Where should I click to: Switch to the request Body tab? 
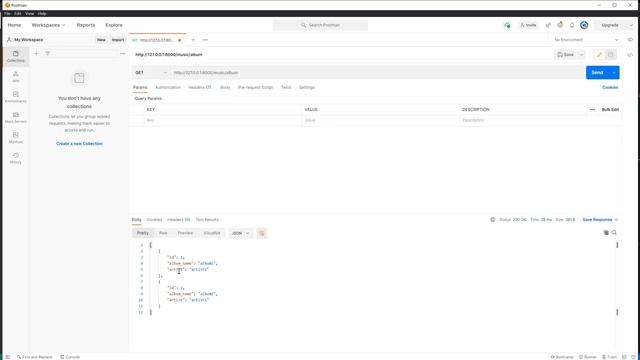(225, 87)
